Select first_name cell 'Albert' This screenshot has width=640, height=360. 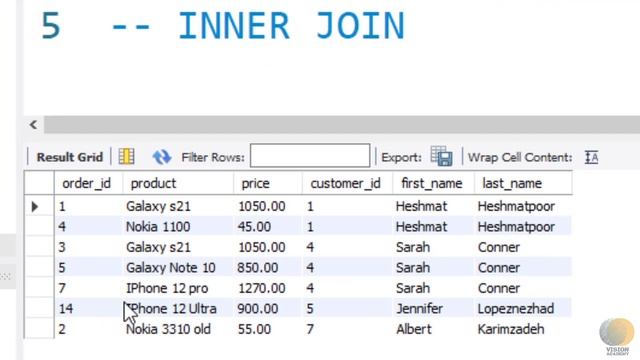click(413, 329)
